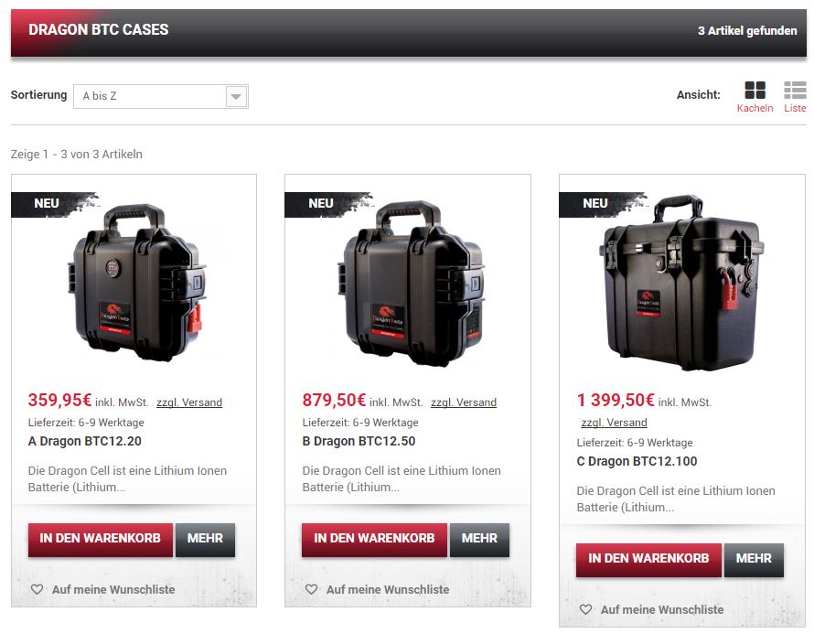
Task: Open zzgl. Versand link under 879,50€
Action: [x=464, y=402]
